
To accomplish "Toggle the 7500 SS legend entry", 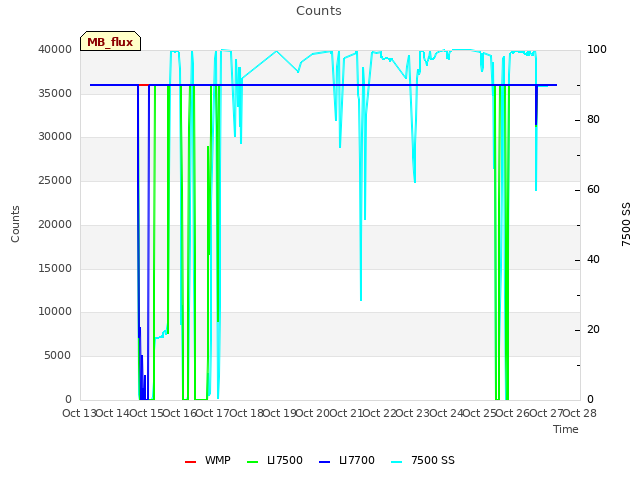I will (423, 460).
